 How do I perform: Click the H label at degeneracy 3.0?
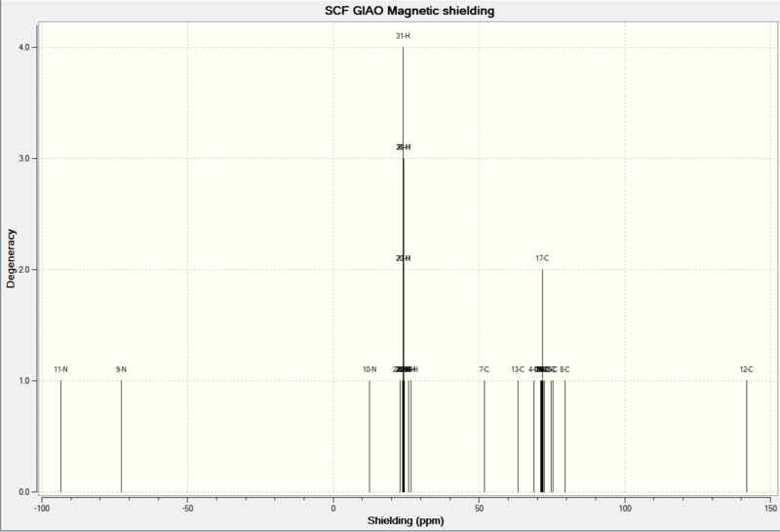point(403,147)
